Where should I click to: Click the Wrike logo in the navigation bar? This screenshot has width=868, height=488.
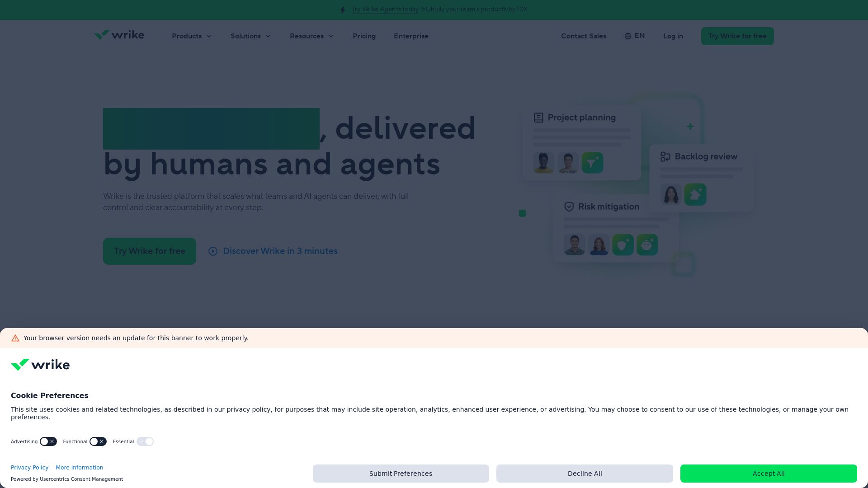pyautogui.click(x=119, y=35)
